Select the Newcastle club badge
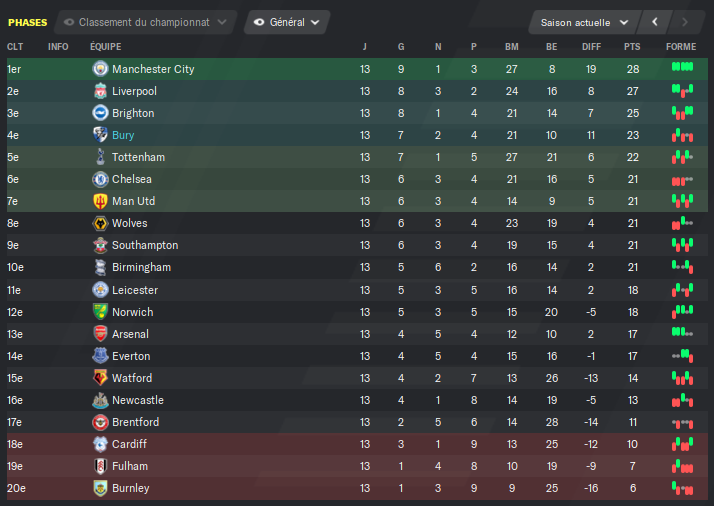The width and height of the screenshot is (714, 506). 100,400
